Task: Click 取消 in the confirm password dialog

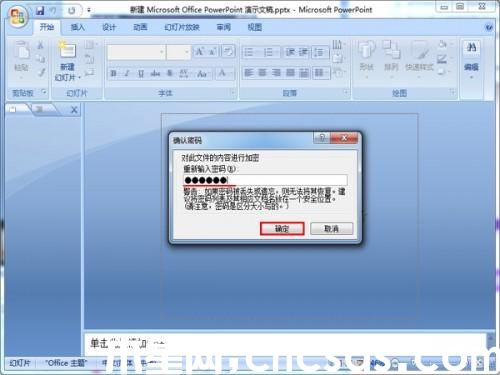Action: [x=331, y=229]
